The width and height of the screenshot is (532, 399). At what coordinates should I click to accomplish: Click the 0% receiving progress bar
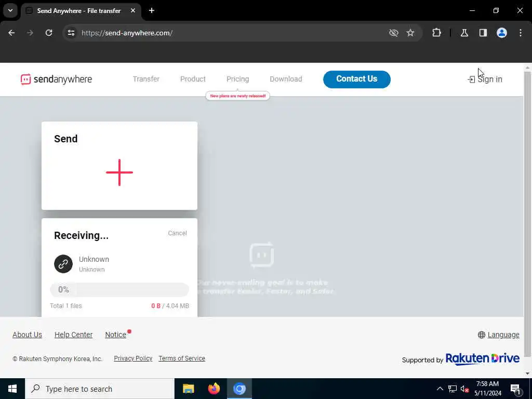click(119, 290)
